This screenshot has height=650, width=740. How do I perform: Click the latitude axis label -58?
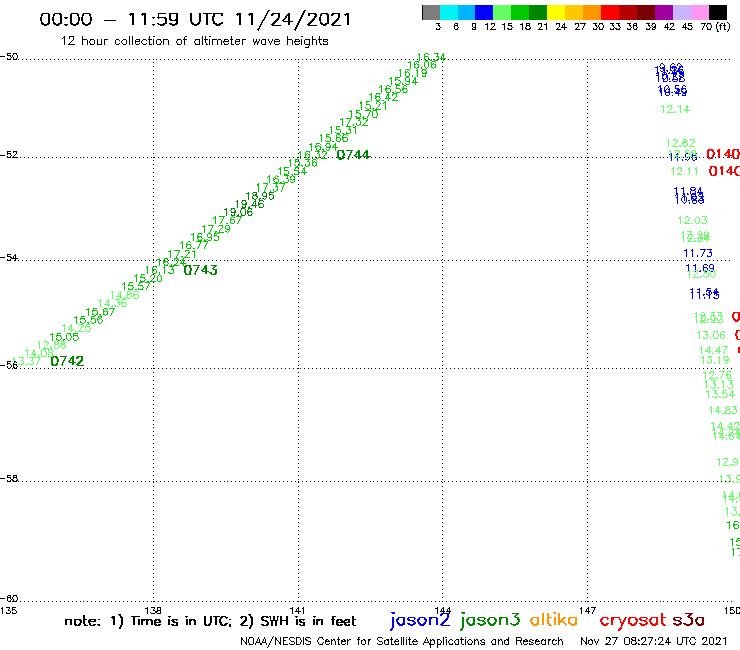[x=9, y=478]
